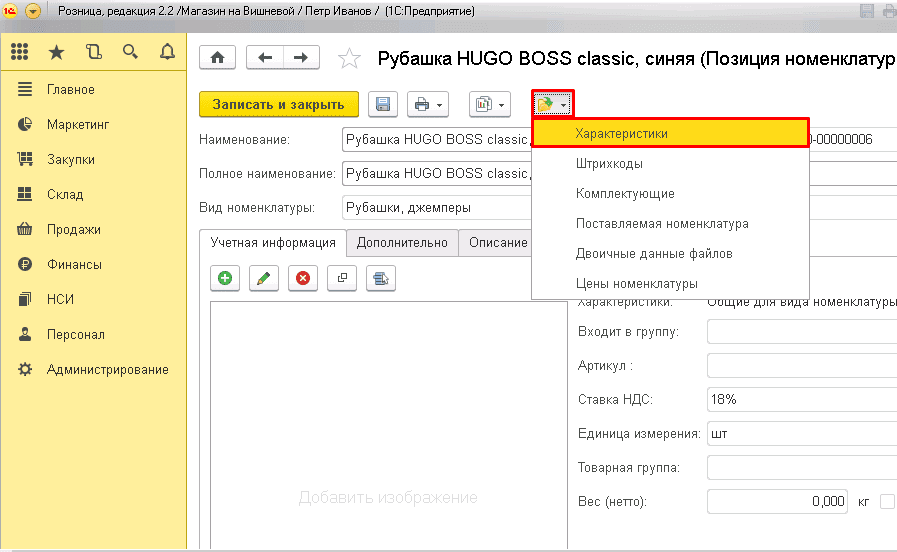Save the item with the floppy disk icon
The image size is (897, 552).
pyautogui.click(x=383, y=104)
